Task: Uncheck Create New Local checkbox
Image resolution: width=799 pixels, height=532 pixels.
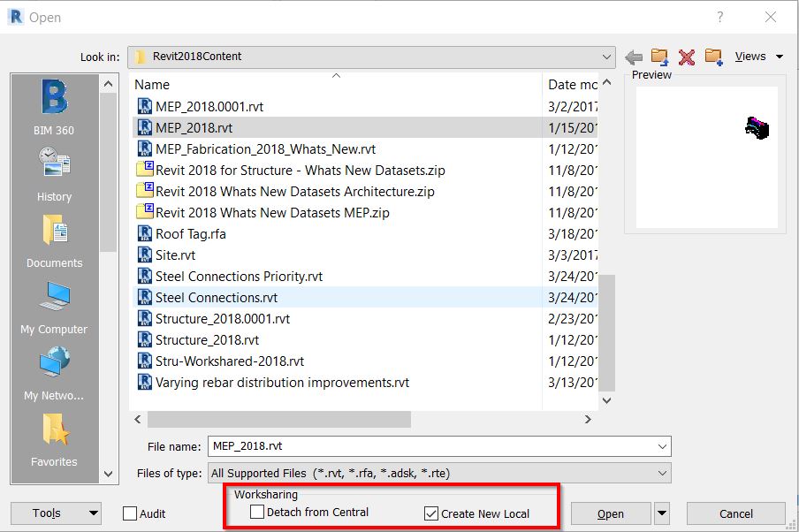Action: (431, 513)
